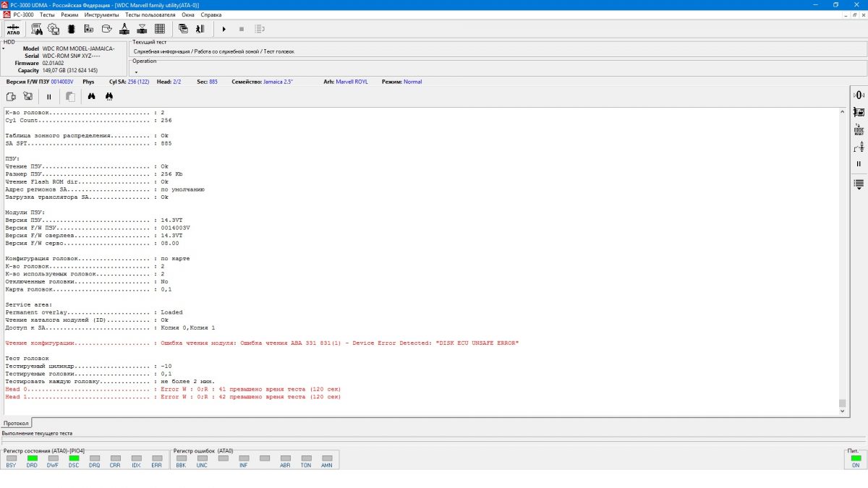Click the log scrollbar down arrow
Image resolution: width=868 pixels, height=488 pixels.
(842, 411)
